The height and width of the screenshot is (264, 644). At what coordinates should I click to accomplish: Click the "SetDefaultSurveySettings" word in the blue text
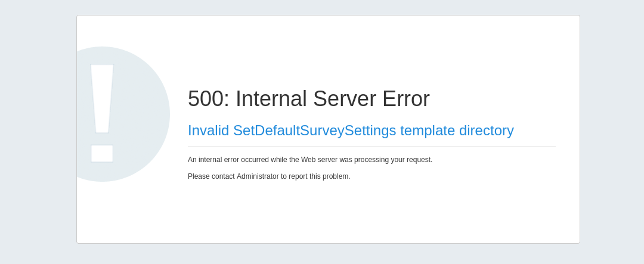click(314, 131)
